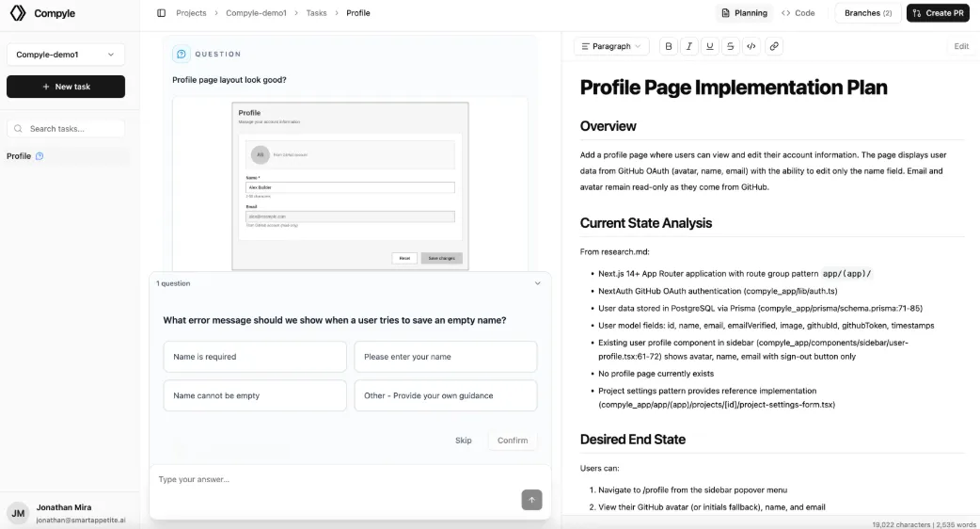Apply underline formatting in editor toolbar
980x529 pixels.
pos(709,46)
